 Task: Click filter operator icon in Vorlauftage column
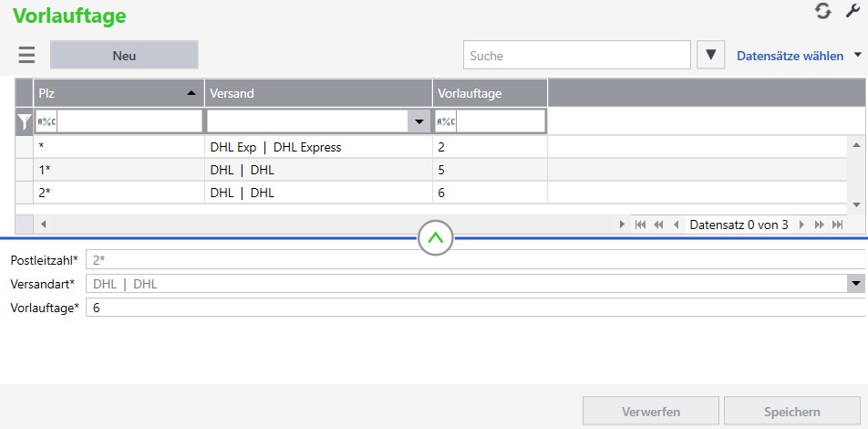pyautogui.click(x=446, y=121)
